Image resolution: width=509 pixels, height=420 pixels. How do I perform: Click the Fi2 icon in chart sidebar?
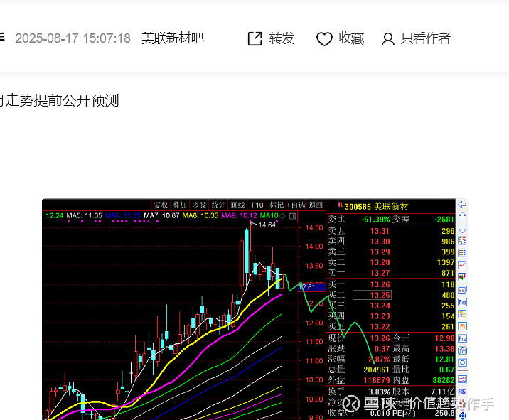click(462, 338)
